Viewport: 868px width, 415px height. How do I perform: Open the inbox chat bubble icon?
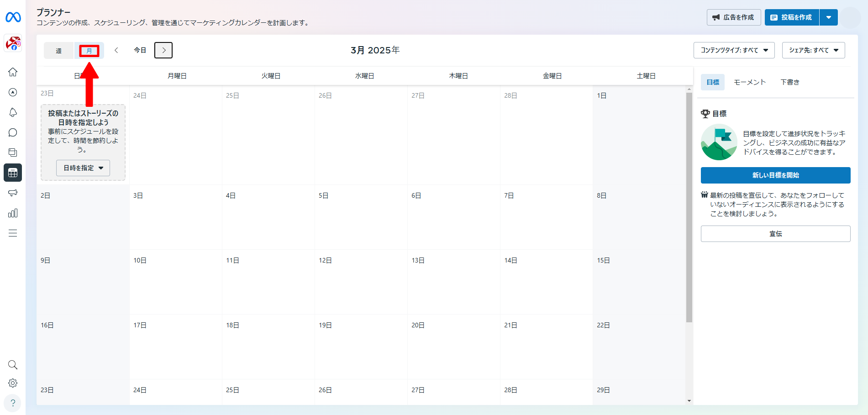(13, 132)
